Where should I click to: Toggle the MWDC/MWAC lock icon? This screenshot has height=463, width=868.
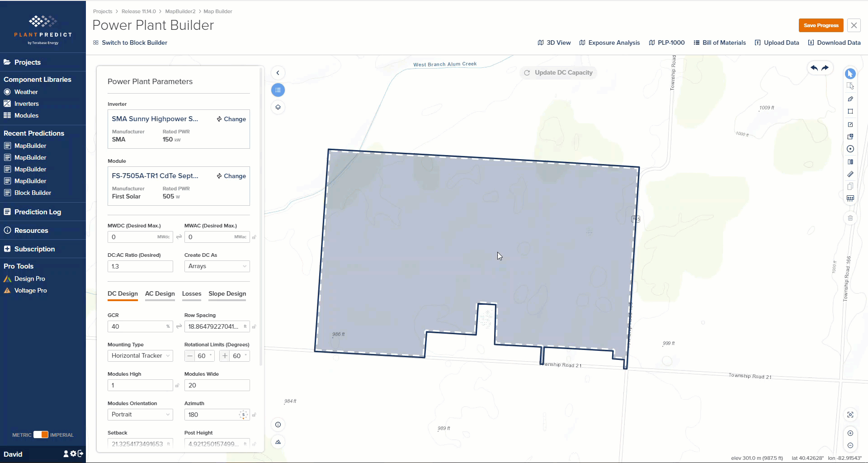point(254,237)
